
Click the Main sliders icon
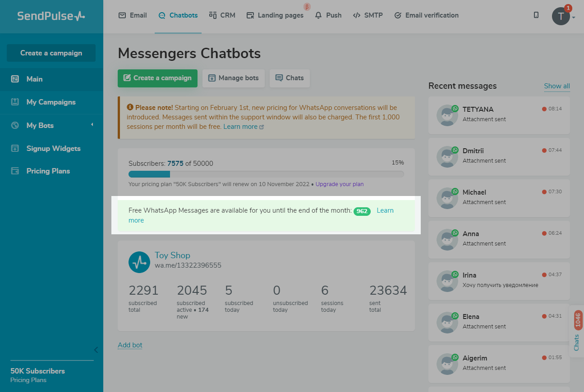tap(15, 79)
